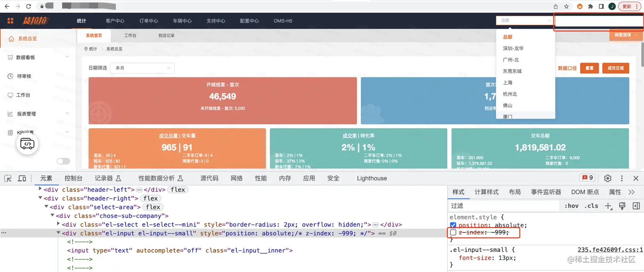The image size is (644, 272).
Task: Check the z-index: -999 property checkbox
Action: pos(453,232)
